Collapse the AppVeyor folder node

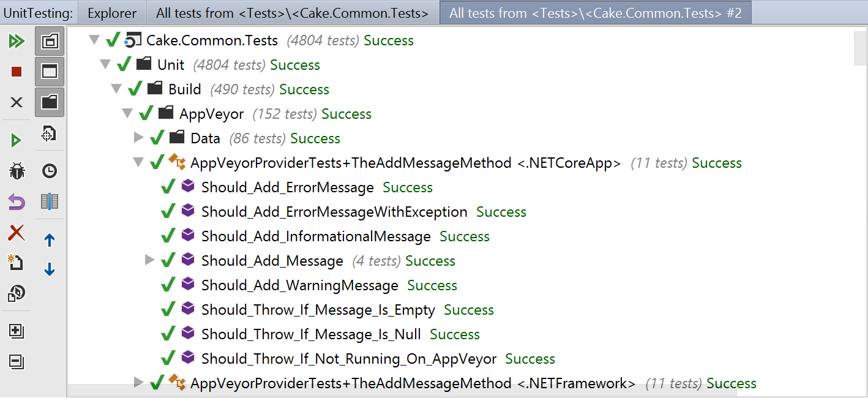(127, 114)
